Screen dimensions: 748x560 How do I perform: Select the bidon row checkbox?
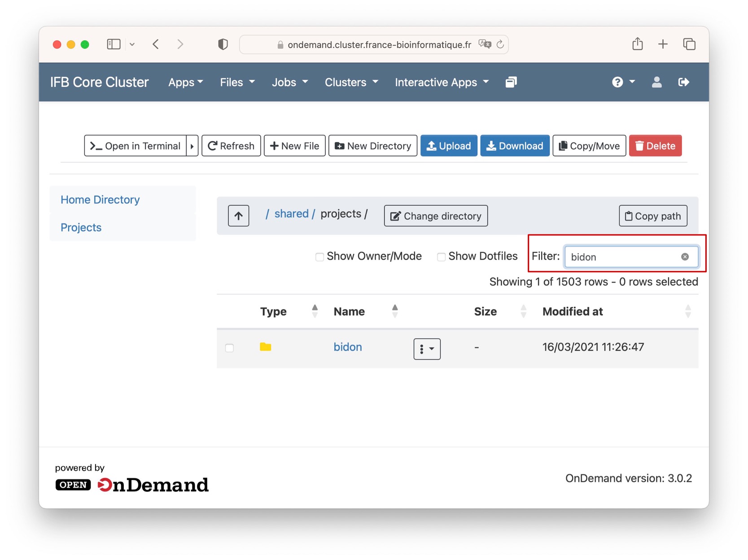click(229, 348)
